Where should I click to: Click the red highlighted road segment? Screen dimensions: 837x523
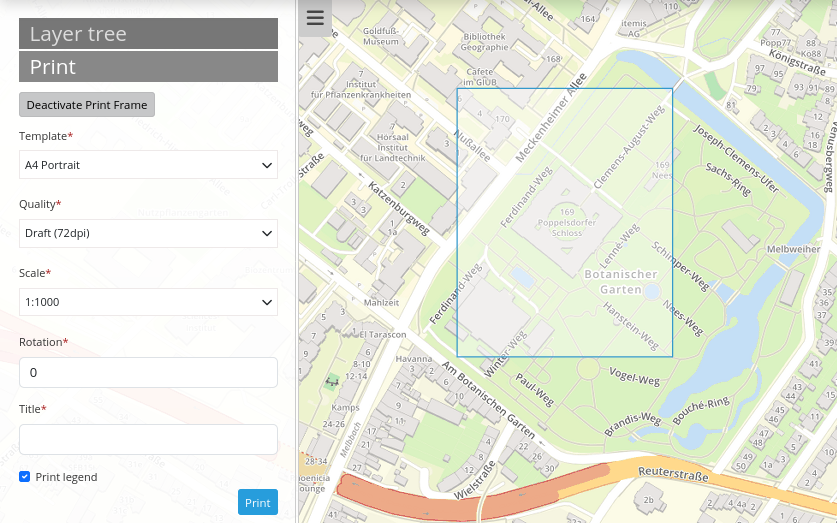(470, 499)
